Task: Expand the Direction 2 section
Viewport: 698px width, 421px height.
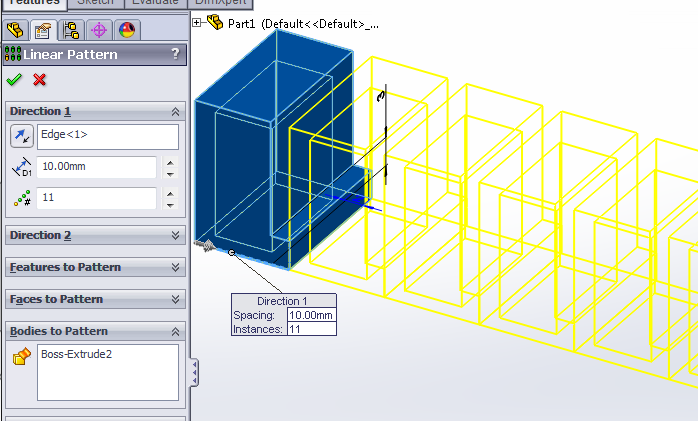Action: pos(175,235)
